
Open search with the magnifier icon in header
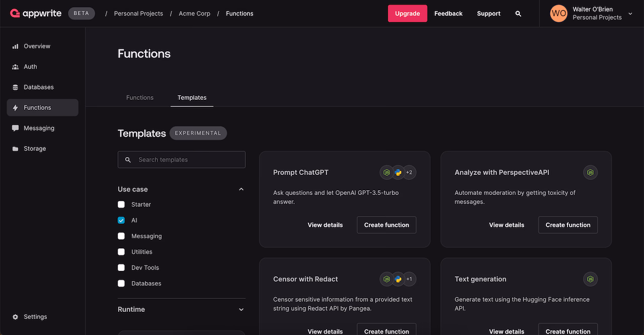518,14
